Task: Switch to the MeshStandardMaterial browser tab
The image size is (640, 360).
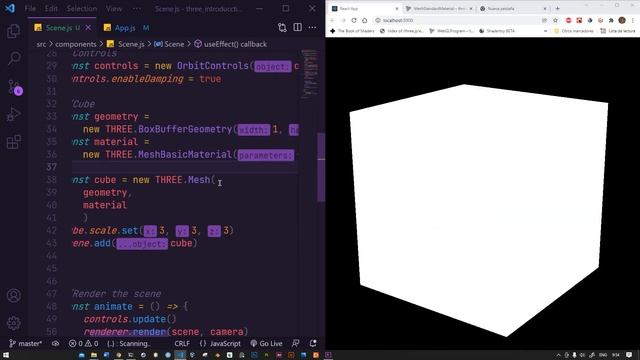Action: pyautogui.click(x=440, y=9)
